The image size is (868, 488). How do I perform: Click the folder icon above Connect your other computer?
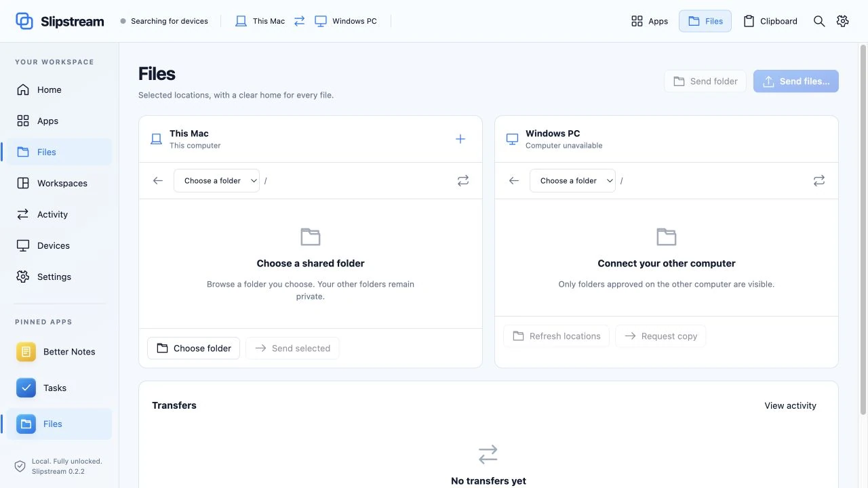point(667,237)
